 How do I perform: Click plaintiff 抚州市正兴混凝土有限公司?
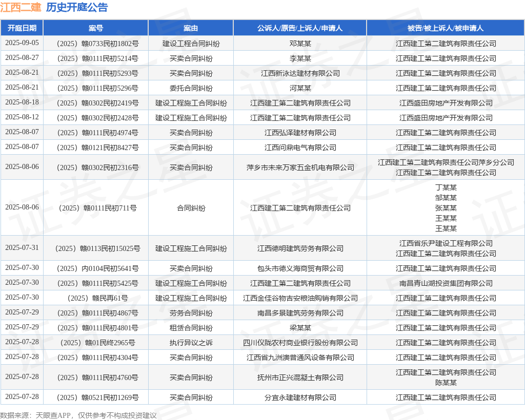tap(300, 377)
